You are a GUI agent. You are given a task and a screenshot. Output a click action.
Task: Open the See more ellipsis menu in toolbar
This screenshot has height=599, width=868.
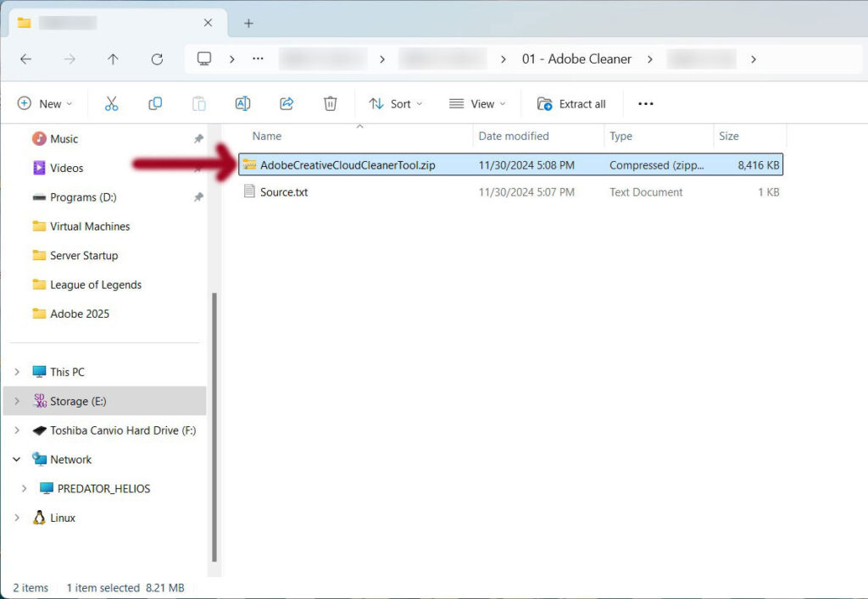coord(645,103)
